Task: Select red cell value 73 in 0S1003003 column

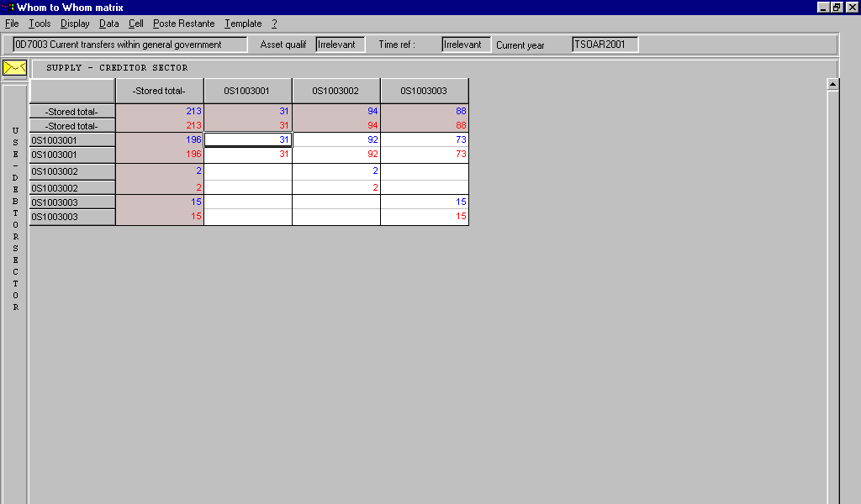Action: tap(425, 155)
